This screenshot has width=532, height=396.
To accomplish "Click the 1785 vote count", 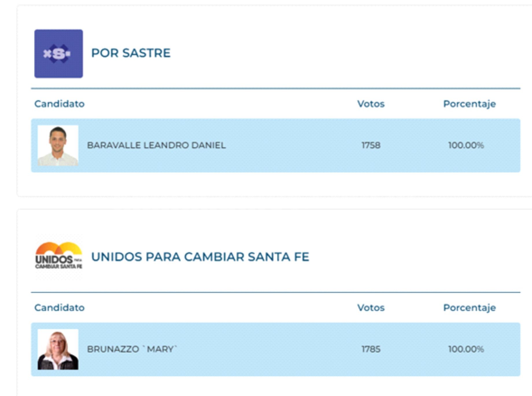I will point(371,349).
